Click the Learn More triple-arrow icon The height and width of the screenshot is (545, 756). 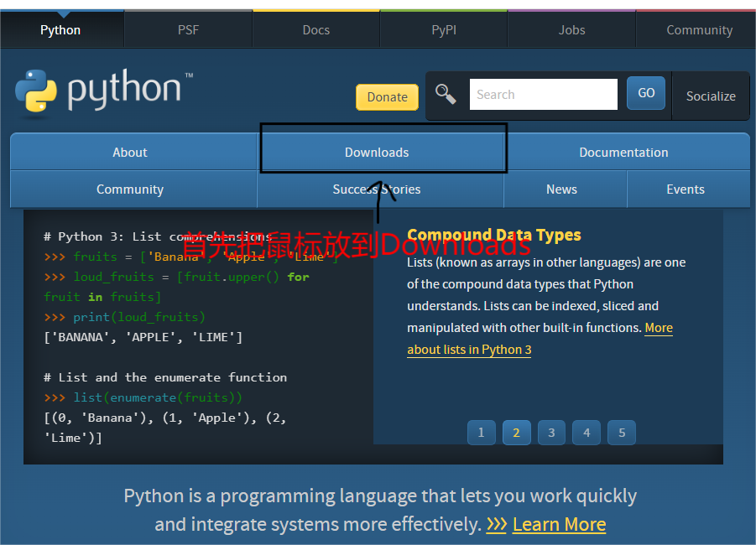(x=496, y=524)
